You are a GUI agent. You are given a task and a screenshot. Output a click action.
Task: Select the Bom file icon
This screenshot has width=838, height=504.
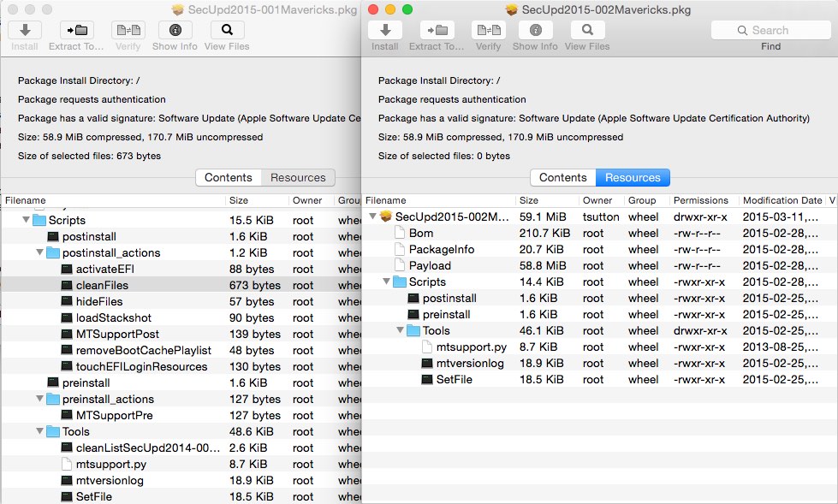[399, 233]
